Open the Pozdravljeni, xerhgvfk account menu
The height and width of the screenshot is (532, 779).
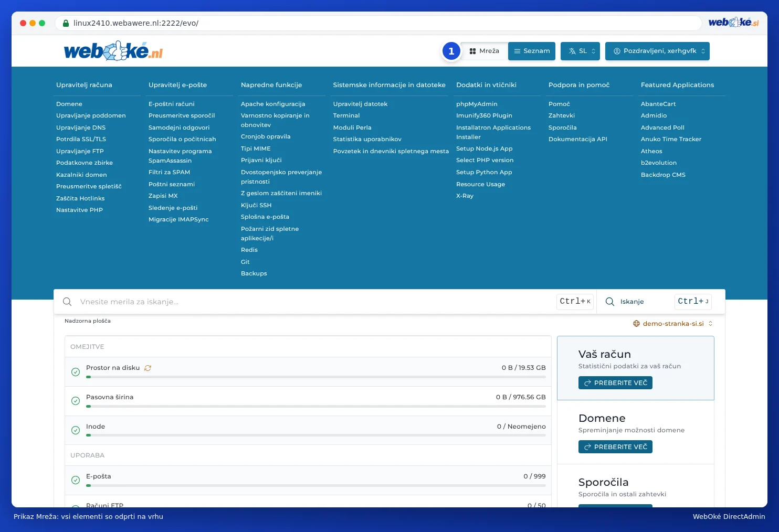point(657,51)
